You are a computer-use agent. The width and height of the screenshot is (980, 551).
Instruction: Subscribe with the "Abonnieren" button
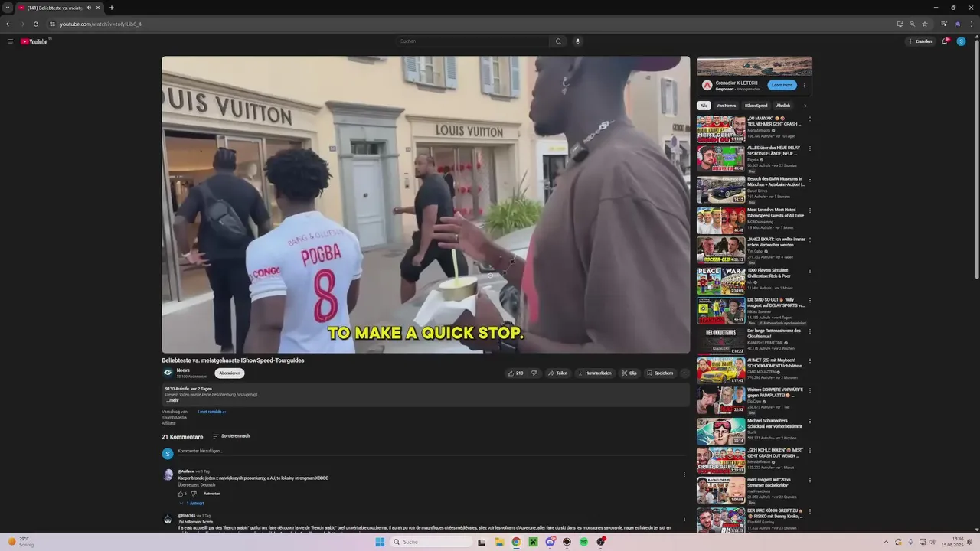(230, 373)
